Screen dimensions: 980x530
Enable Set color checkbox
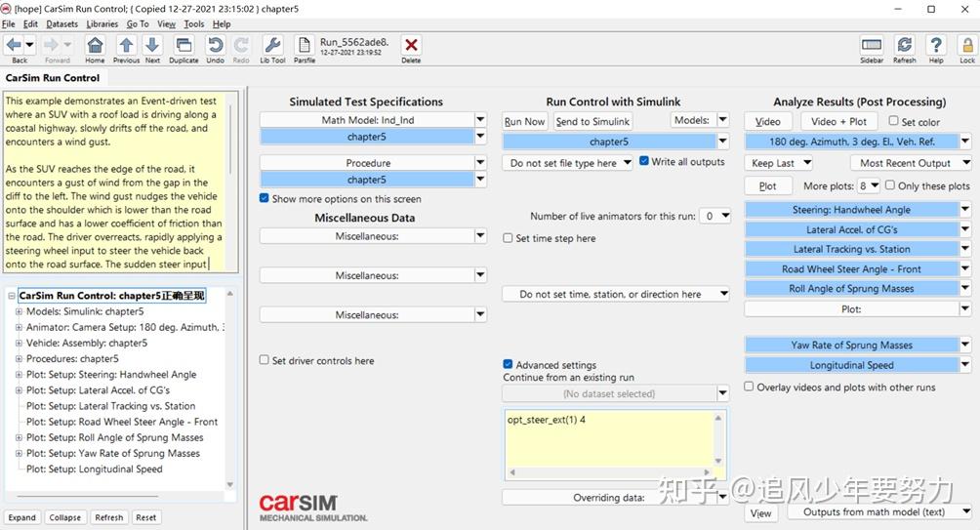(x=893, y=121)
